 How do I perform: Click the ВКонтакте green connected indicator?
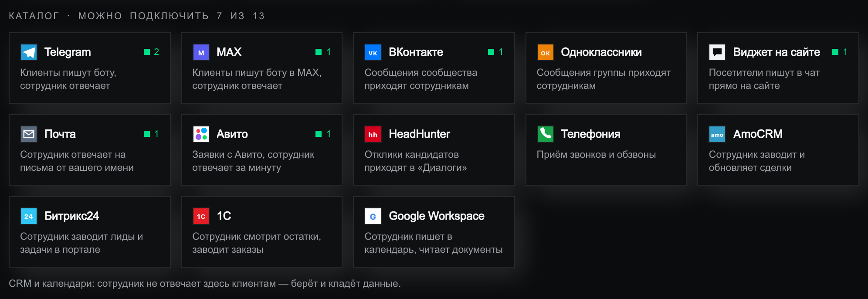[x=491, y=52]
